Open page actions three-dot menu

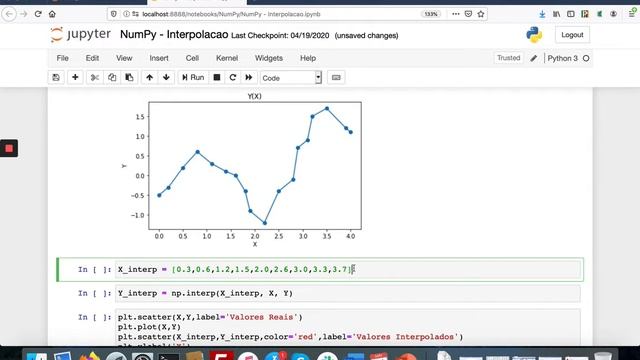pos(456,14)
